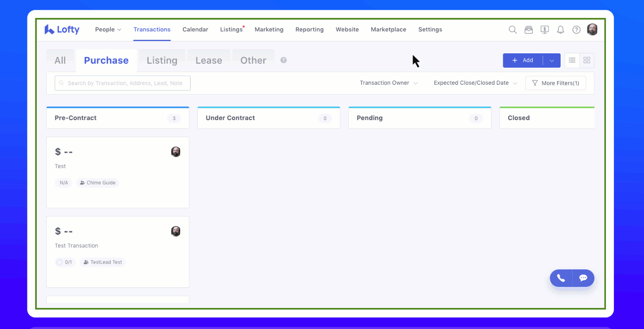Click the Add transaction button
This screenshot has height=329, width=644.
(523, 61)
